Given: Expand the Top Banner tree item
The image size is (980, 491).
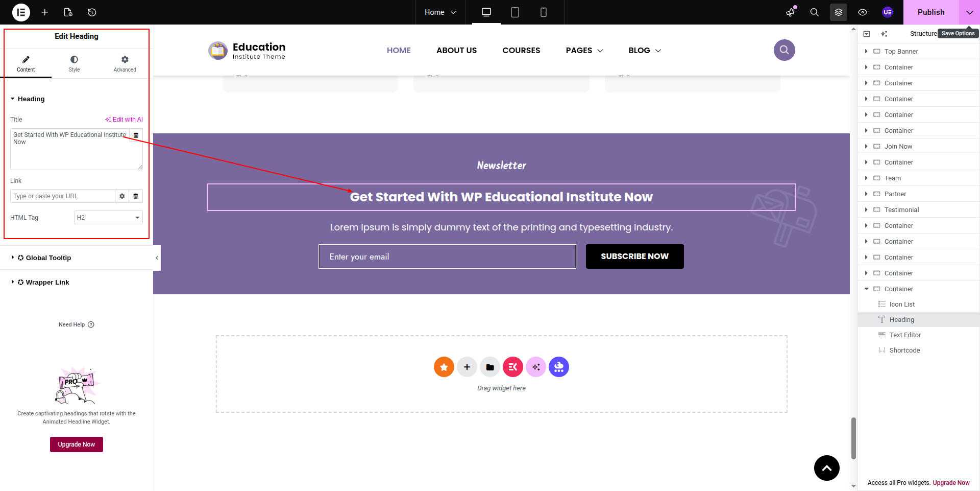Looking at the screenshot, I should pos(866,52).
